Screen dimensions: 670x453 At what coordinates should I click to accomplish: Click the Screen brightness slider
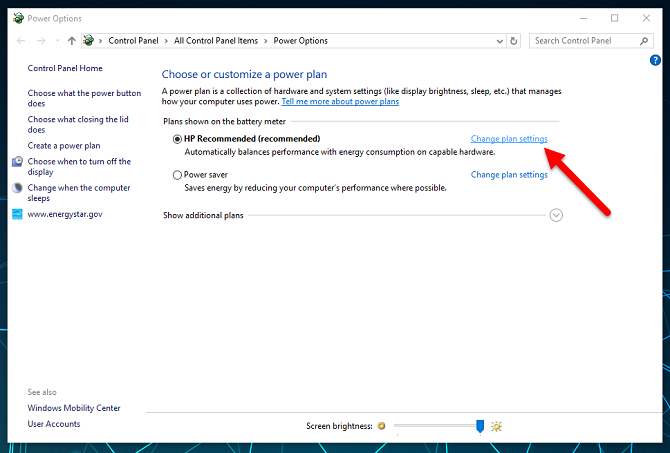(440, 426)
